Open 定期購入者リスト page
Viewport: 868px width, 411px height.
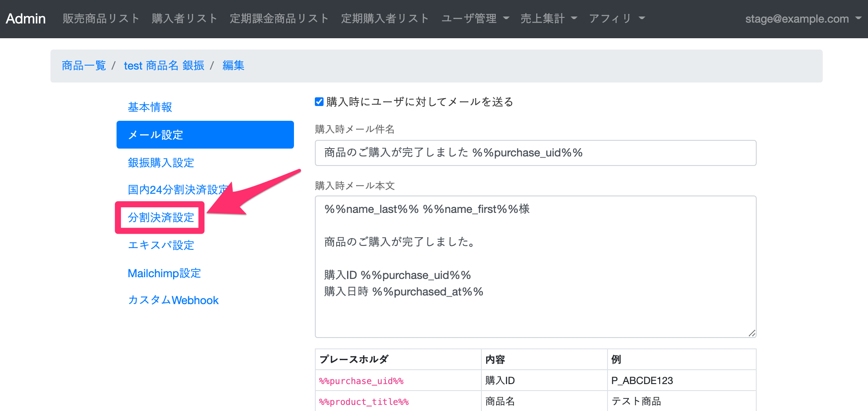(x=385, y=19)
